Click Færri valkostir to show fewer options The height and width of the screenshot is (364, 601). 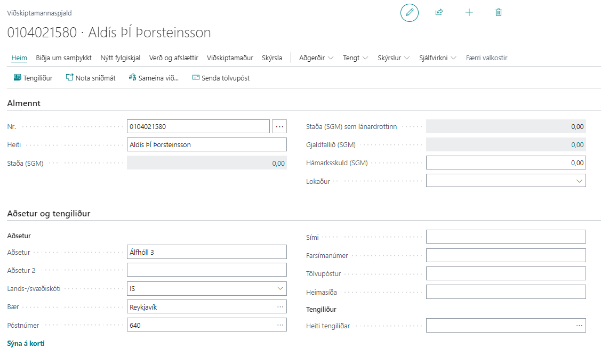point(486,58)
